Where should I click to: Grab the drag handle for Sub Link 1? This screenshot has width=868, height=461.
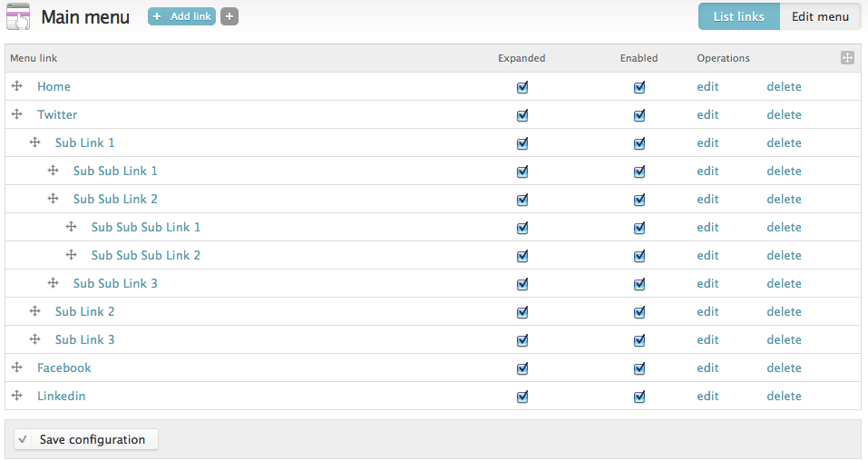click(x=34, y=142)
